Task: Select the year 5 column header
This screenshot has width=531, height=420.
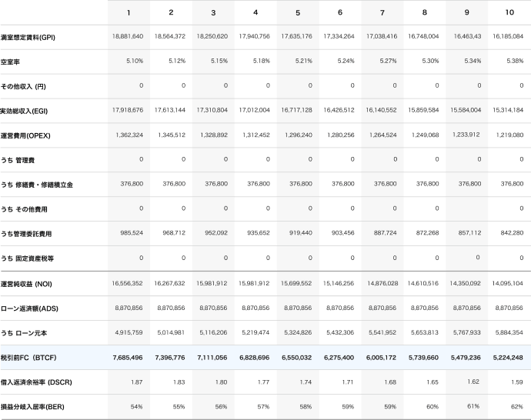Action: [x=298, y=12]
